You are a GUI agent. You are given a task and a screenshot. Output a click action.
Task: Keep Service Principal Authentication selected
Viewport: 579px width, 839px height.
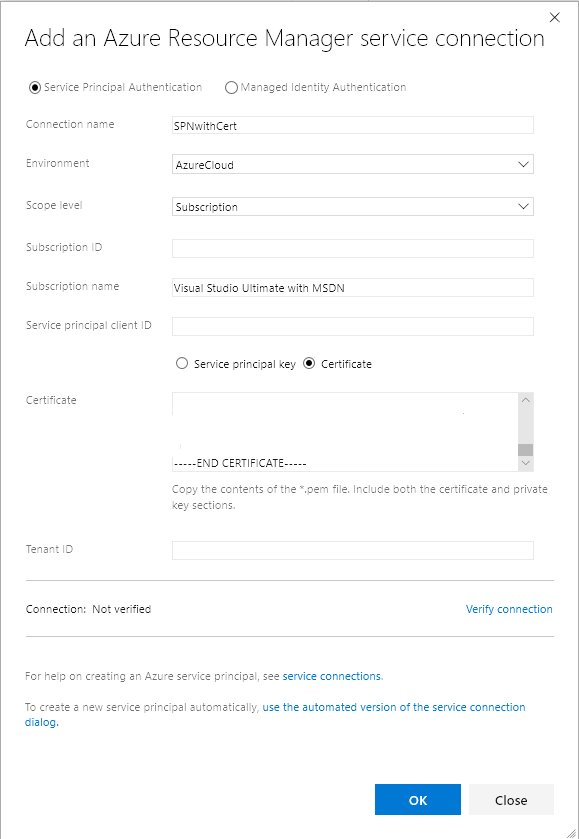tap(35, 87)
